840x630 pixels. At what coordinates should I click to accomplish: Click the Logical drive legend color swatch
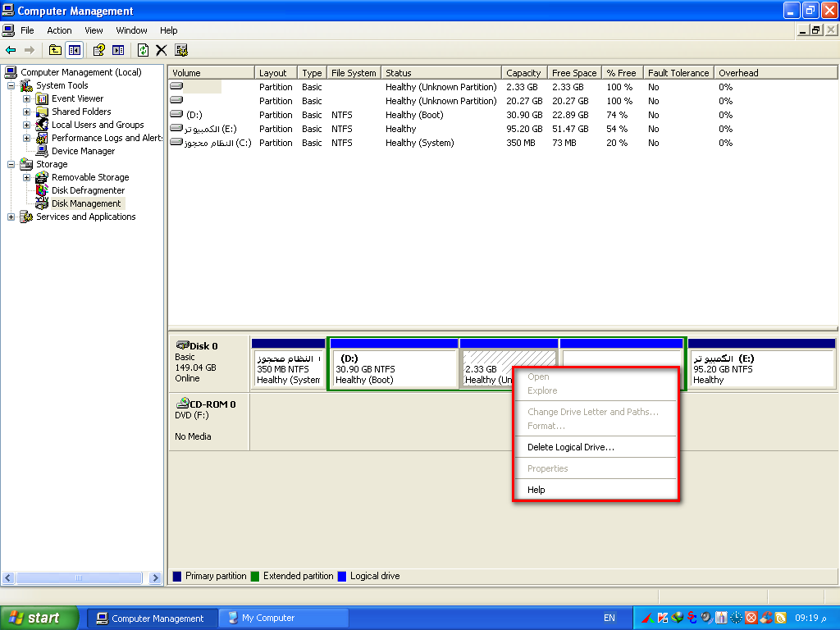coord(342,577)
